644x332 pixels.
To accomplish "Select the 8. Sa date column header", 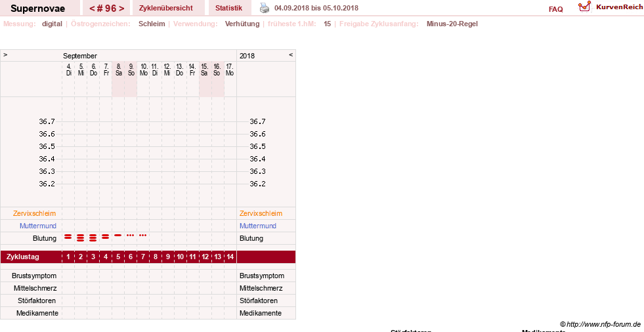I will click(119, 70).
